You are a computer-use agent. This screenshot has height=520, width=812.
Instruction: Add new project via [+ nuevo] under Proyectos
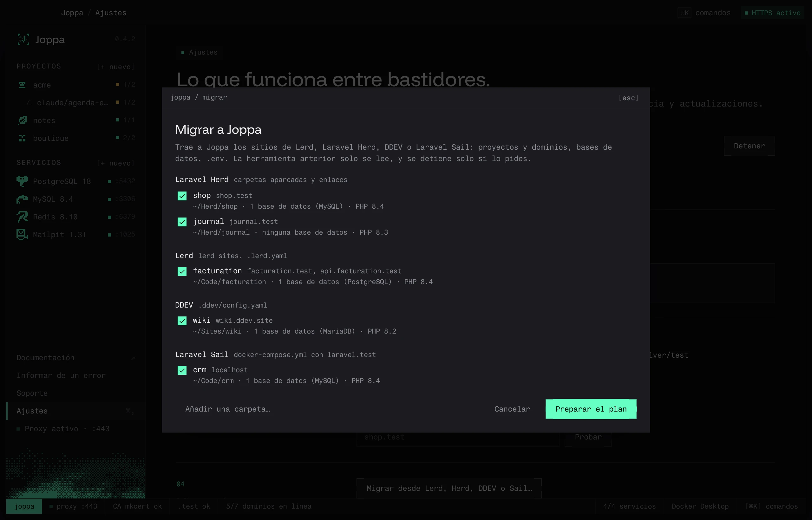[x=116, y=67]
